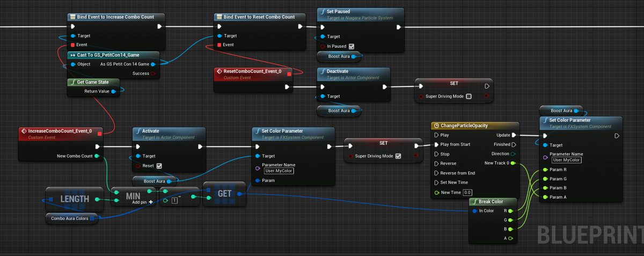Select the Boost Aura variable under Activate
The image size is (644, 256).
pos(154,181)
